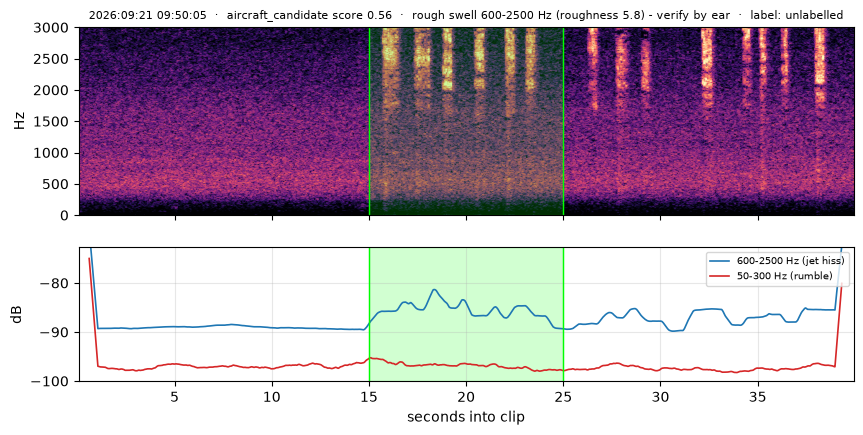Click the 3000 Hz tick label
Viewport: 863px width, 435px height.
(x=53, y=28)
